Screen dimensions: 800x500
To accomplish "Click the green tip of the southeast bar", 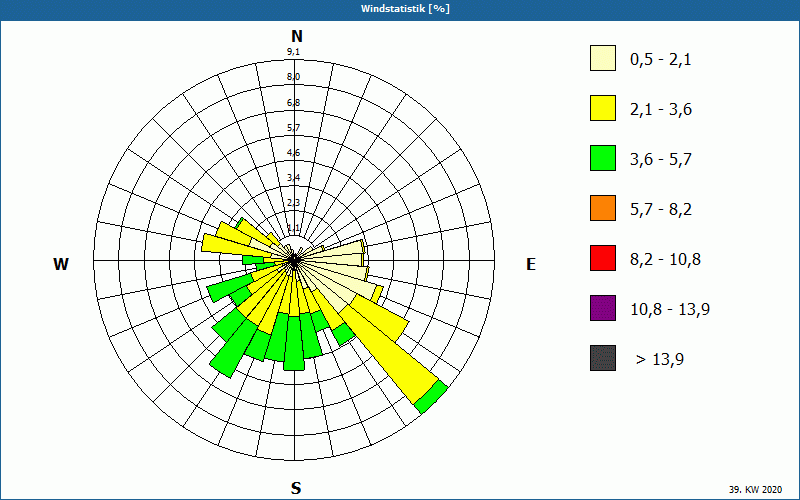I will (431, 397).
